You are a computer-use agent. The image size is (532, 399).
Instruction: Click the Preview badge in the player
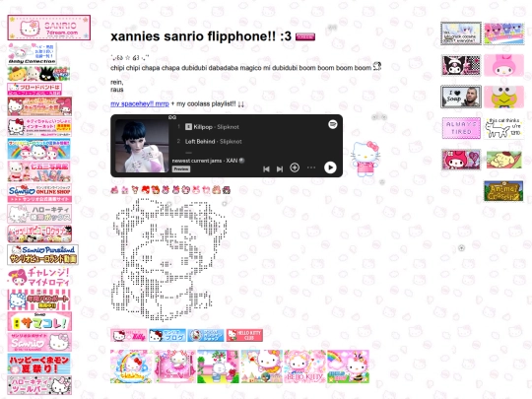[181, 169]
